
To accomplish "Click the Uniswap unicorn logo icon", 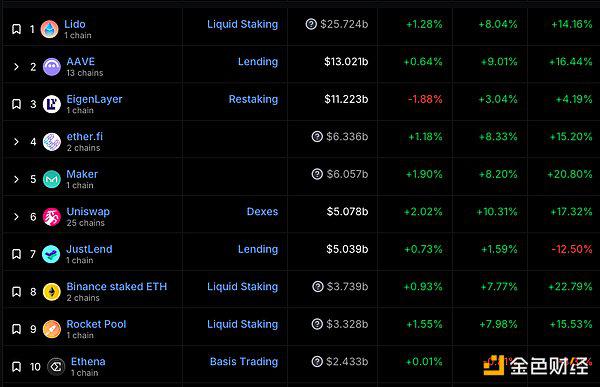I will (x=52, y=217).
